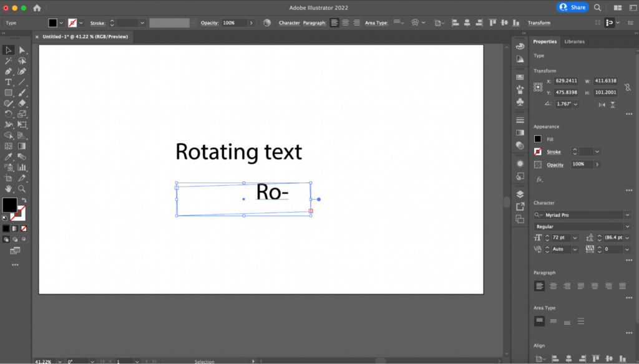
Task: Choose the Zoom tool magnifier
Action: tap(22, 188)
